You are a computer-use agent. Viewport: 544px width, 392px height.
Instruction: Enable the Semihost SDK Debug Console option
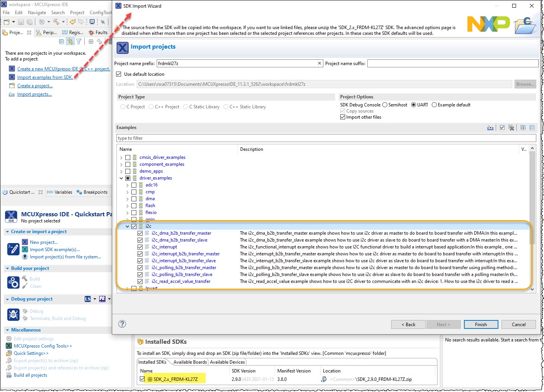384,105
